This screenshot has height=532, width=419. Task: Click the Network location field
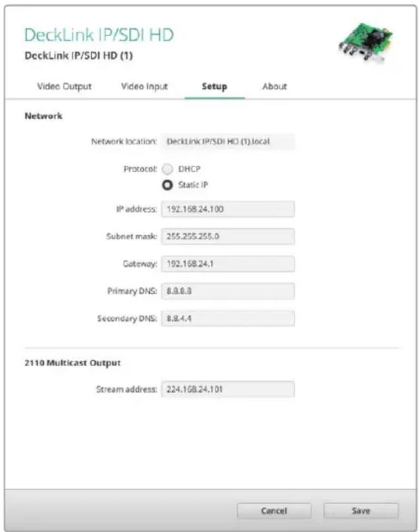coord(228,142)
